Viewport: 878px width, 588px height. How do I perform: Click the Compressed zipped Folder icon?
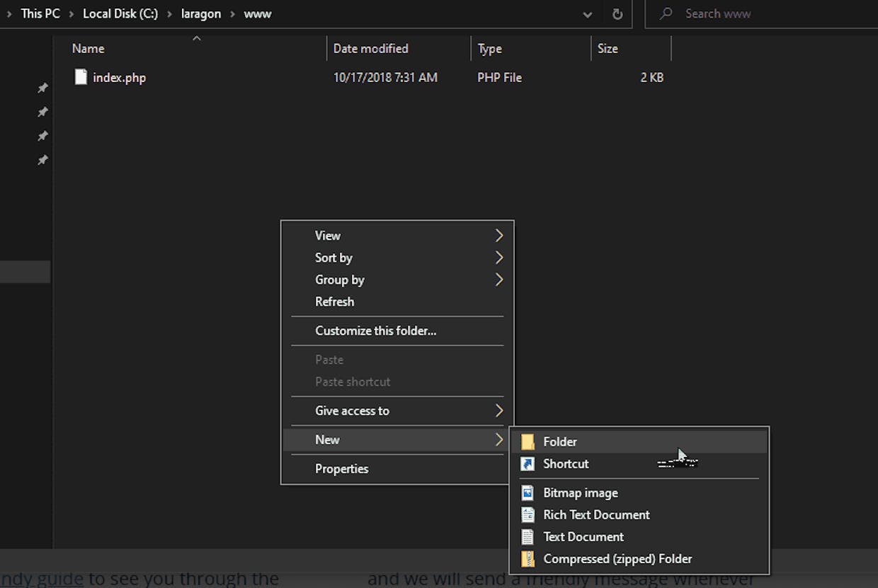(x=528, y=559)
